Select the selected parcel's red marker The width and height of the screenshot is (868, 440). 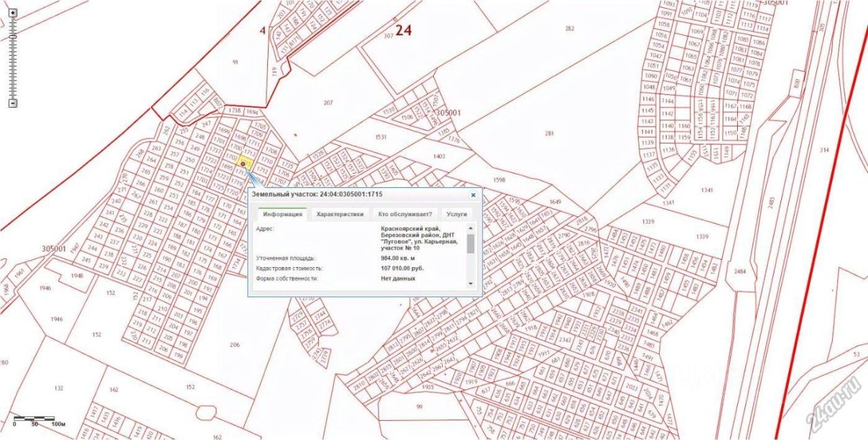tap(243, 164)
